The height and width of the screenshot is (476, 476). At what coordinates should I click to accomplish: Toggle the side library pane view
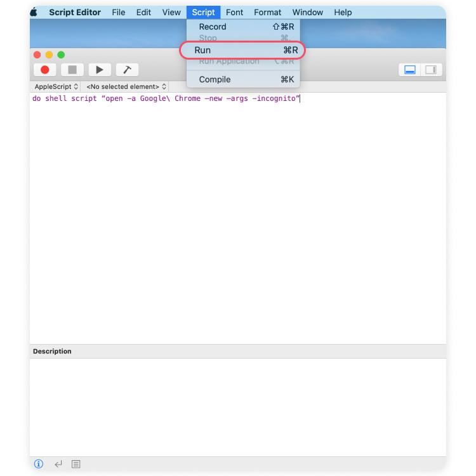431,70
